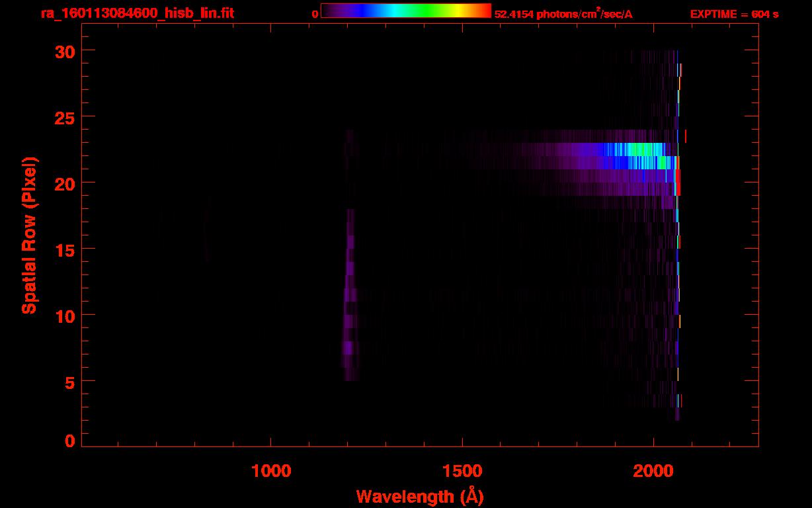Viewport: 812px width, 508px height.
Task: Click the 2000 wavelength tick label
Action: pos(653,471)
